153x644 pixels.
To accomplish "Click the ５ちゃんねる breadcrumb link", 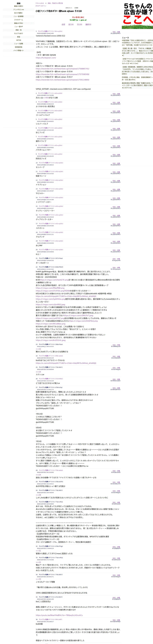I will tap(40, 3).
